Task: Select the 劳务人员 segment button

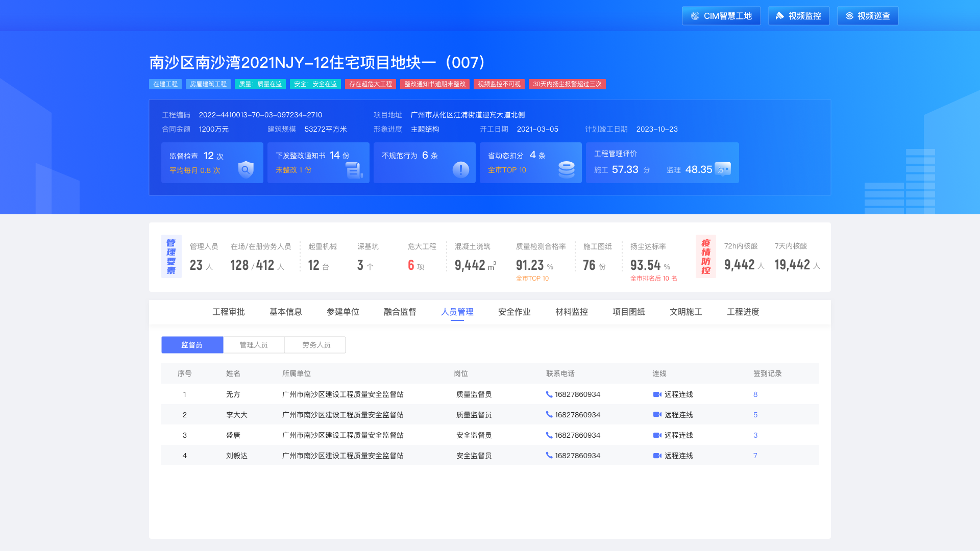Action: [x=315, y=345]
